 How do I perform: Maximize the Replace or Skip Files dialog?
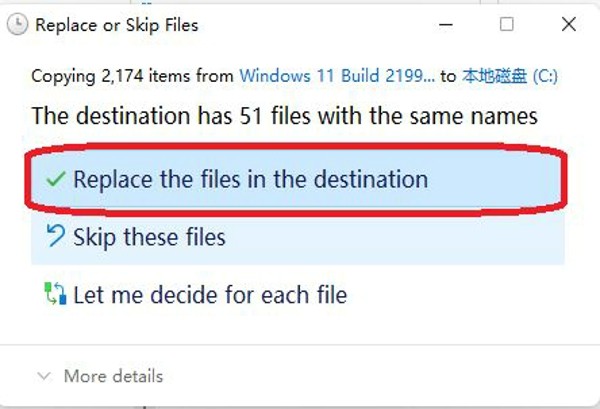pos(507,25)
